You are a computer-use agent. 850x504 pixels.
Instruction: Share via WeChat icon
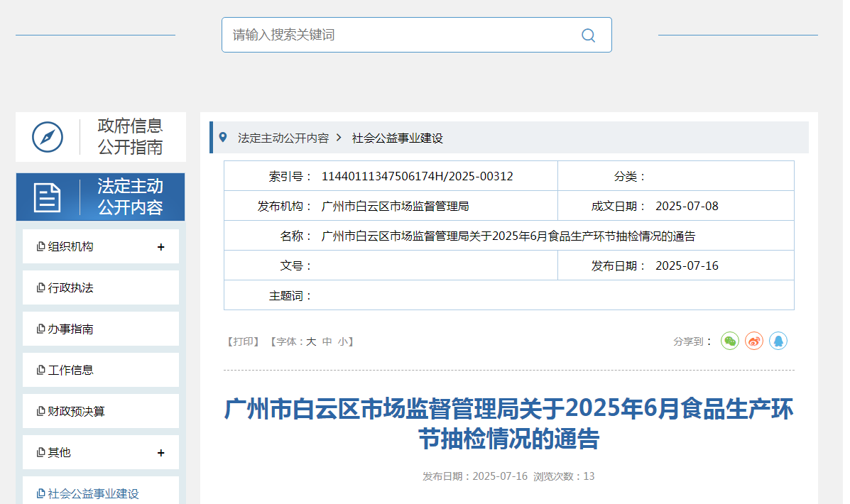tap(730, 341)
